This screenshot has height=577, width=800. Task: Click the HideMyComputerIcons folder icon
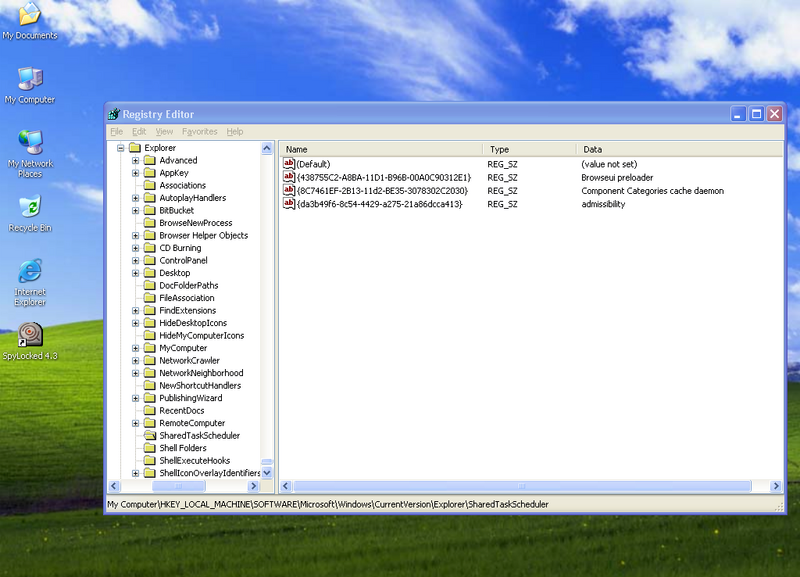click(149, 335)
